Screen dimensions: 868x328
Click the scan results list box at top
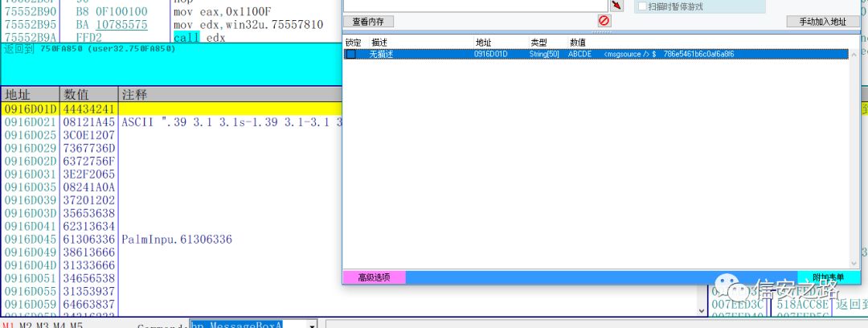point(476,6)
